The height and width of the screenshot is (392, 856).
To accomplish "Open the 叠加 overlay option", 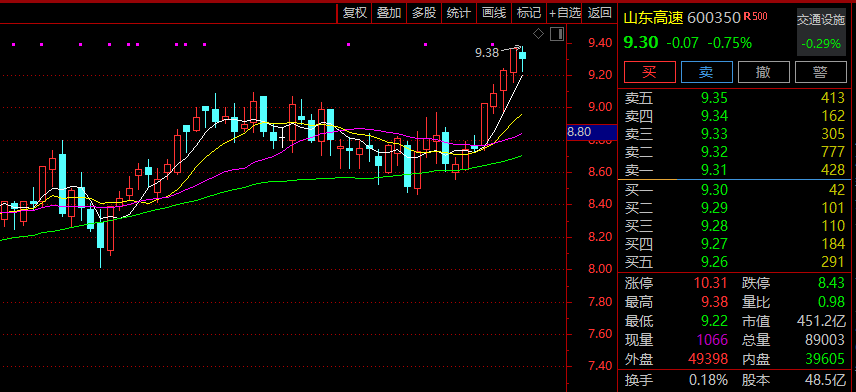I will click(389, 13).
